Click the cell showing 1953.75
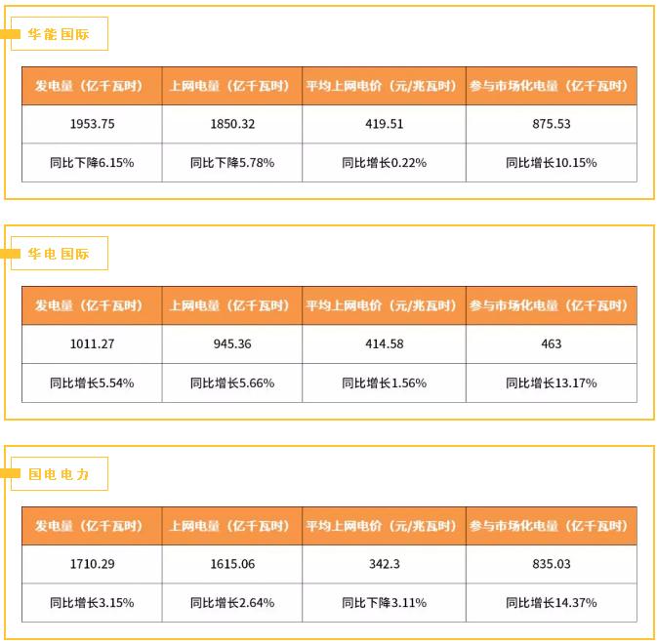This screenshot has height=644, width=657. click(x=92, y=124)
